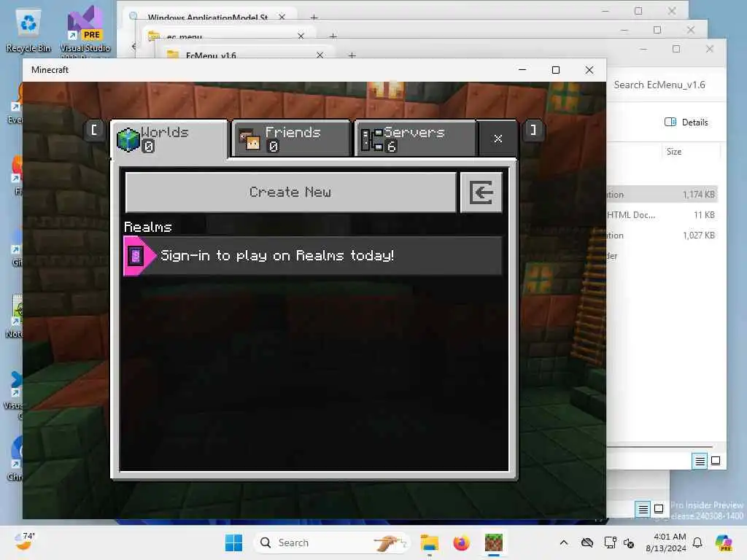
Task: Open the Windows Start menu
Action: (233, 542)
